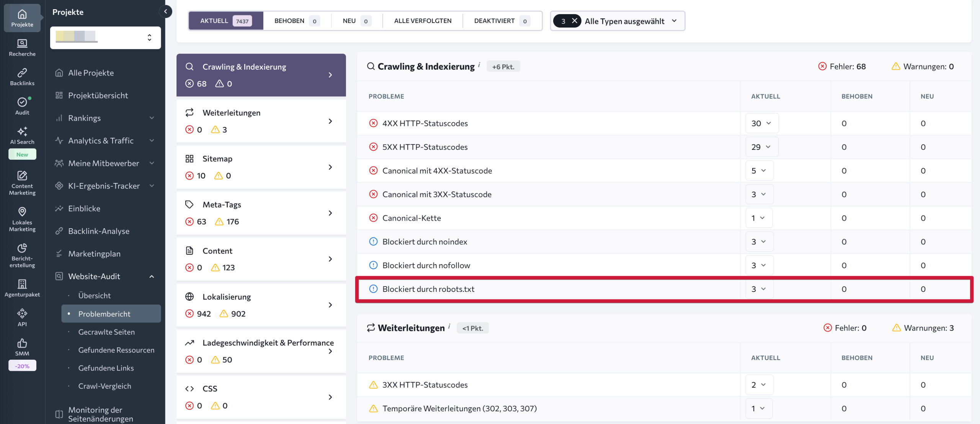This screenshot has width=980, height=424.
Task: Open the API section
Action: (x=22, y=316)
